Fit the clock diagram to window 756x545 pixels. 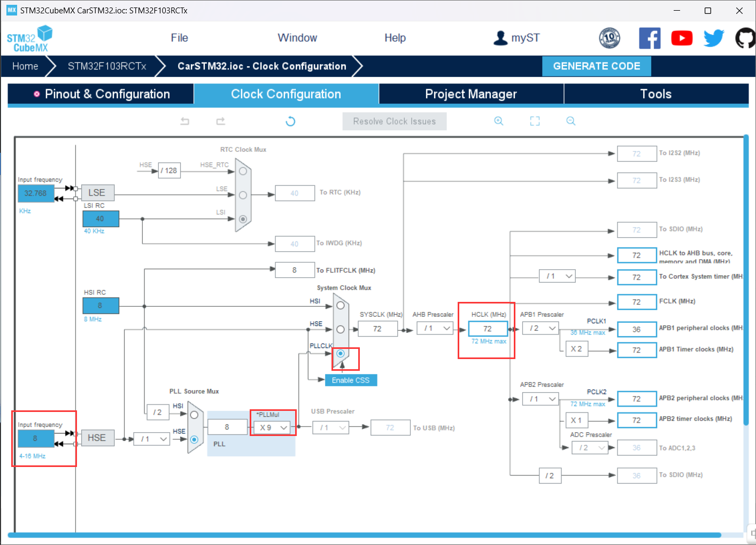(535, 121)
